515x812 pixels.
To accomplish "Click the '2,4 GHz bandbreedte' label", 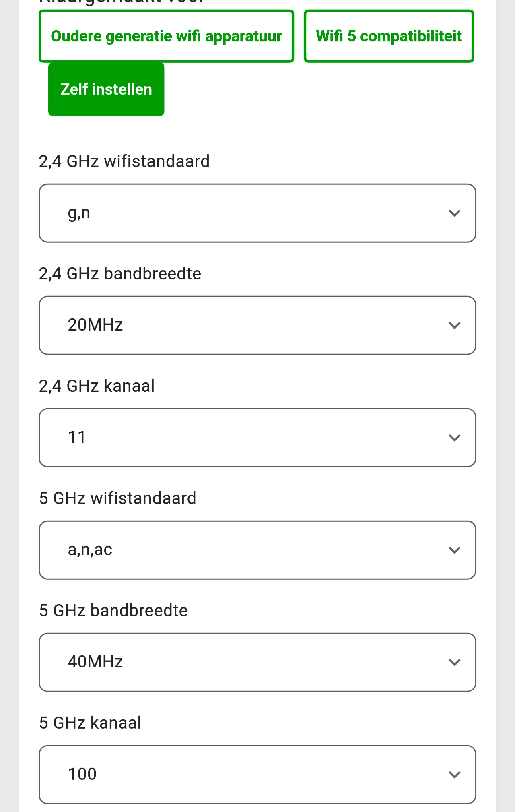I will point(120,274).
